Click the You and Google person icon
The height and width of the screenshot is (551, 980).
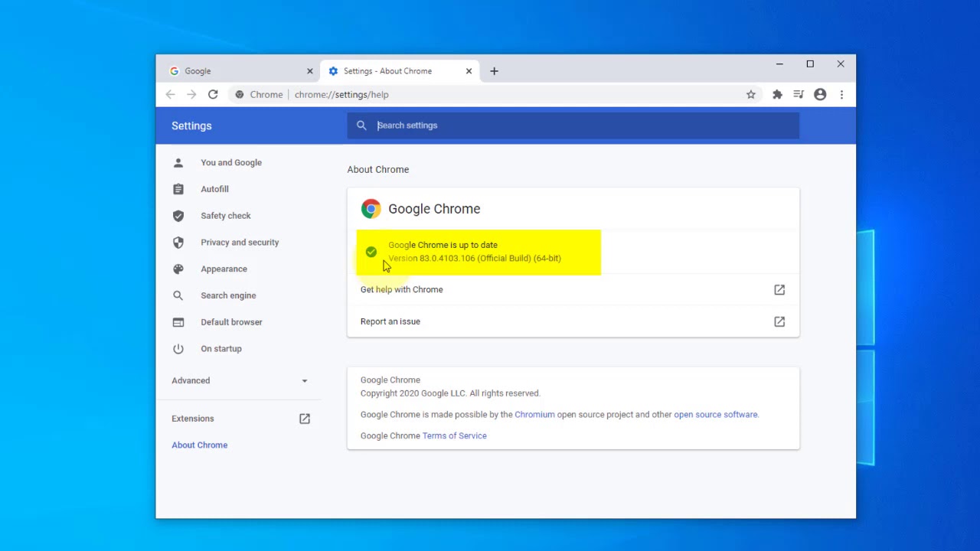click(x=178, y=162)
